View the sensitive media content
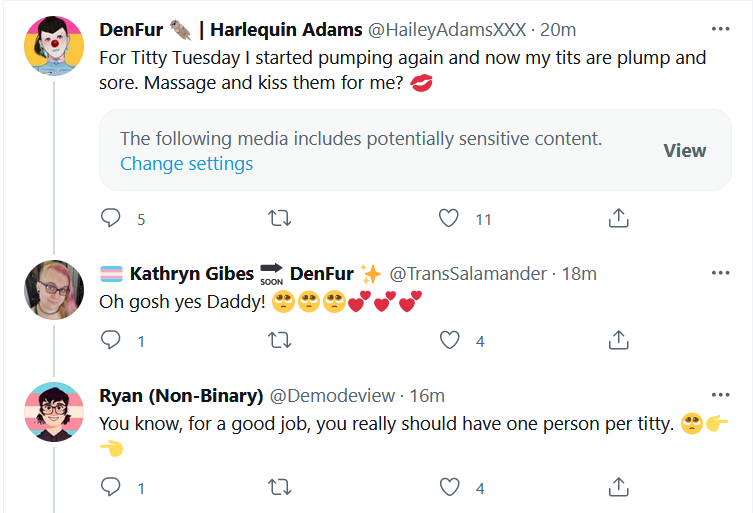The height and width of the screenshot is (513, 753). tap(685, 151)
